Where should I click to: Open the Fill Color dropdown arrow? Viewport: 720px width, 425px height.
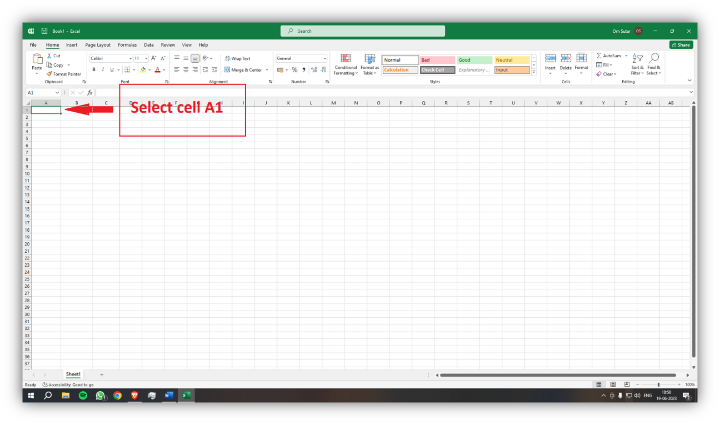[x=149, y=70]
